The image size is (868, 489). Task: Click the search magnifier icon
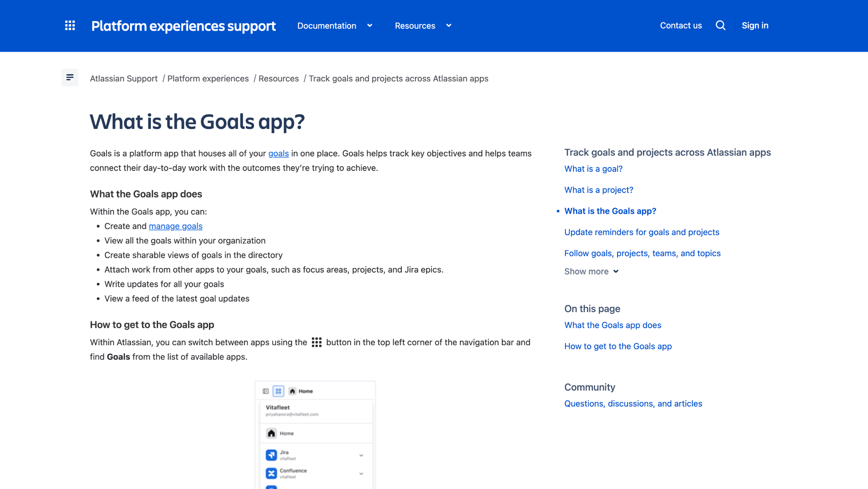tap(721, 25)
